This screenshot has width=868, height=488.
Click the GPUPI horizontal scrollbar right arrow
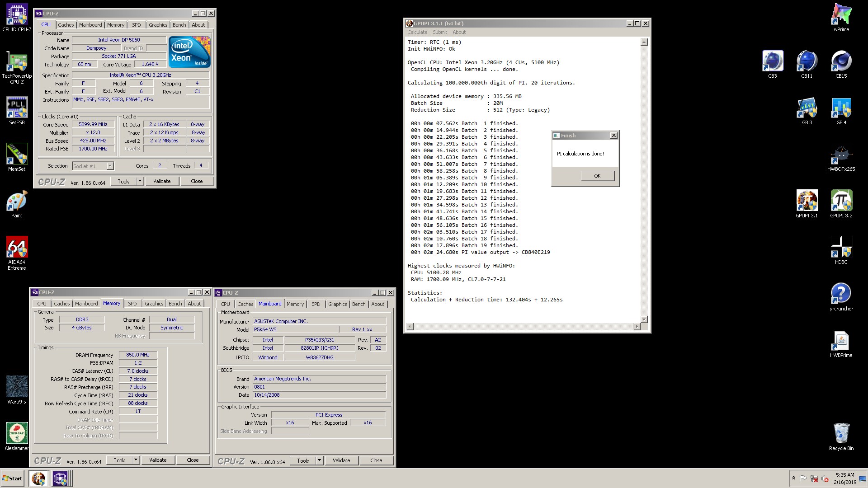tap(637, 327)
